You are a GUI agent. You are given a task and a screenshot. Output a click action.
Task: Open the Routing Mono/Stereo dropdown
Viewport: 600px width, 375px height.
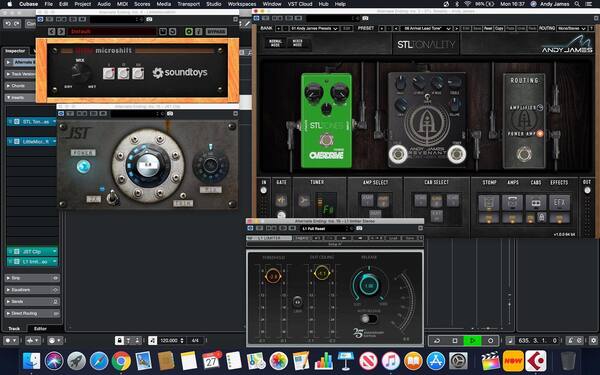point(572,28)
